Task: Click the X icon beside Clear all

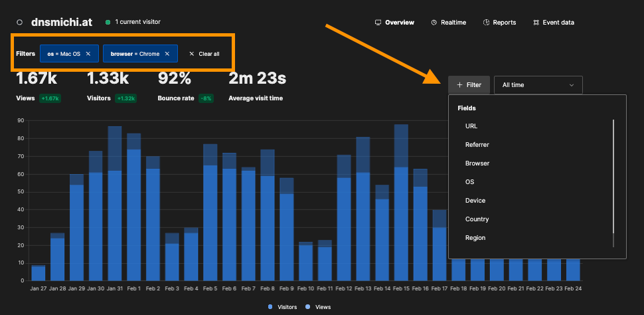Action: point(192,54)
